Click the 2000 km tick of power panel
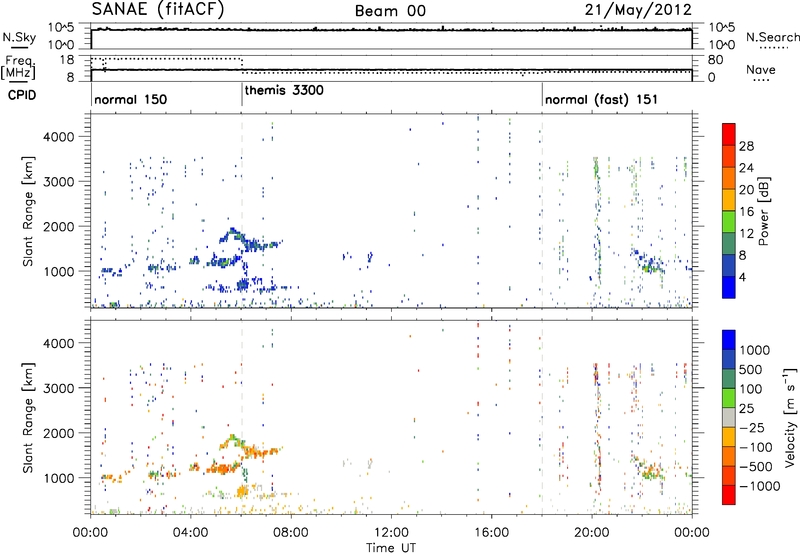Image resolution: width=800 pixels, height=554 pixels. click(59, 226)
